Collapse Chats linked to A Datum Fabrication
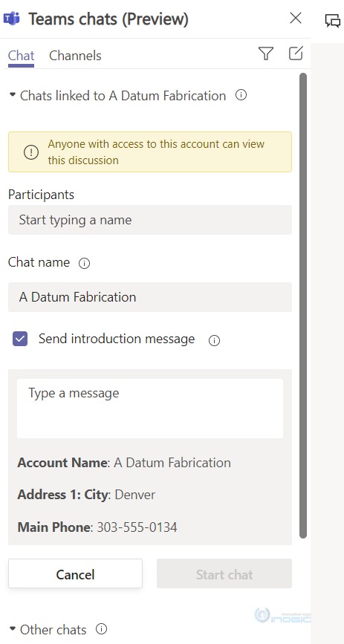This screenshot has height=644, width=344. pyautogui.click(x=13, y=95)
